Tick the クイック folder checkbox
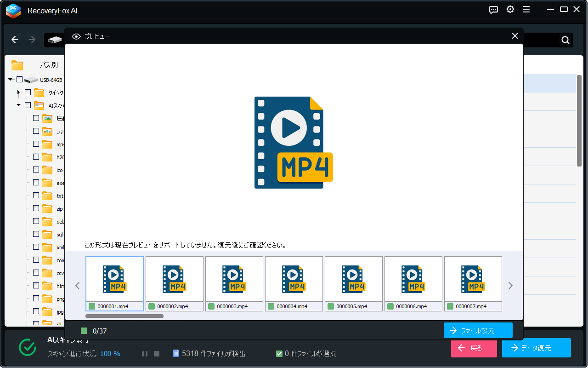Image resolution: width=588 pixels, height=368 pixels. click(28, 92)
